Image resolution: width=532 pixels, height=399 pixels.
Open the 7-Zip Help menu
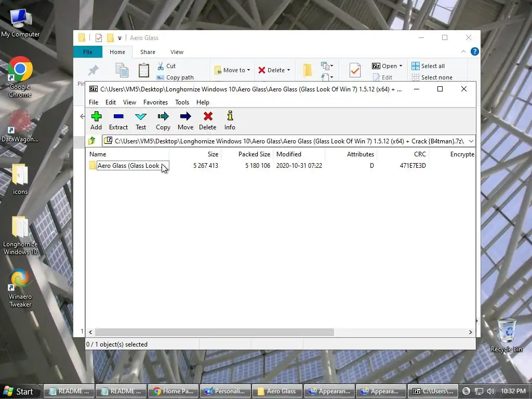(203, 102)
